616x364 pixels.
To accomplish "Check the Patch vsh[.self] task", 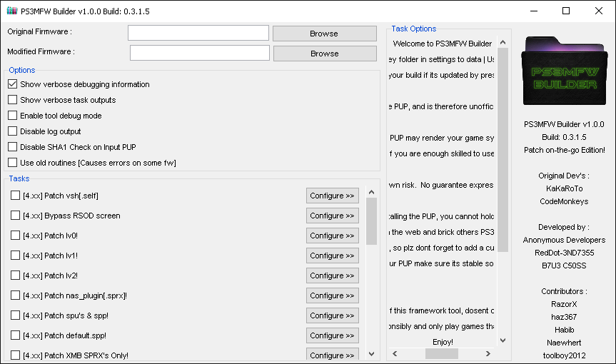I will 15,195.
